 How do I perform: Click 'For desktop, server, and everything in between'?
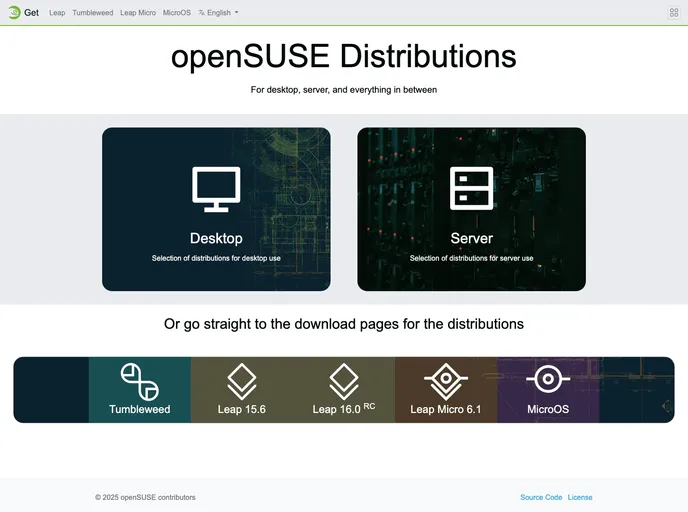(344, 90)
